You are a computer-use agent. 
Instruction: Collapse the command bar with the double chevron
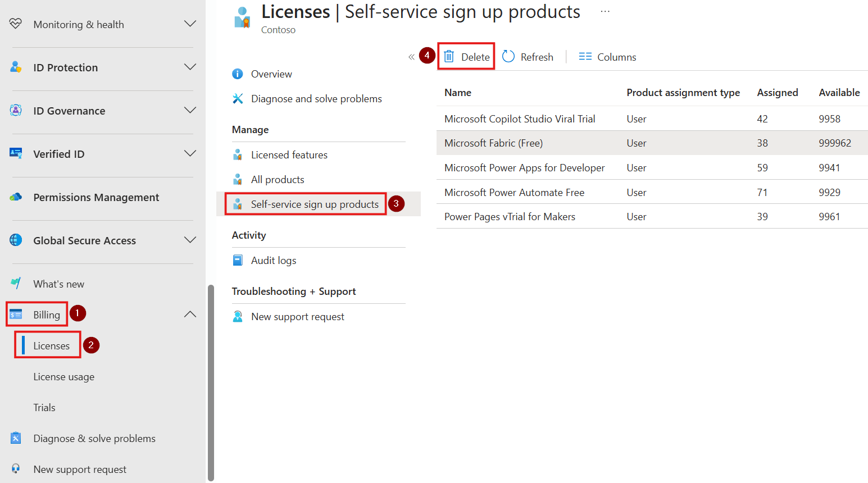411,56
